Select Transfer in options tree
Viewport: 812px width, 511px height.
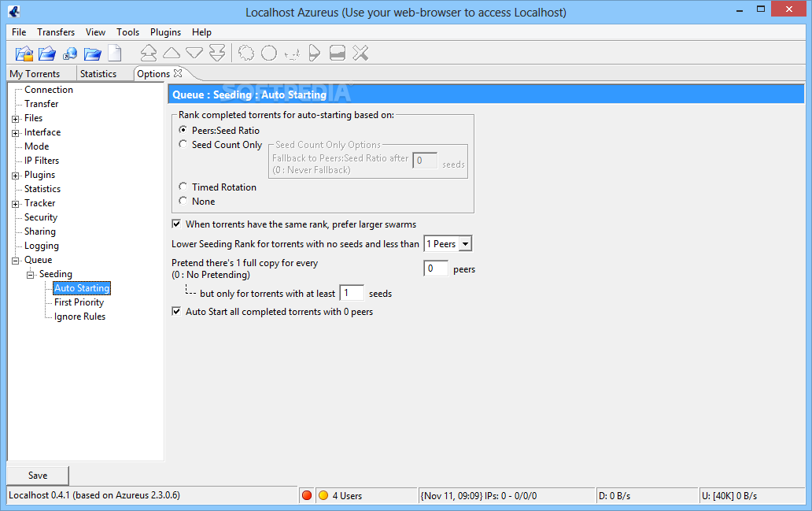tap(42, 104)
